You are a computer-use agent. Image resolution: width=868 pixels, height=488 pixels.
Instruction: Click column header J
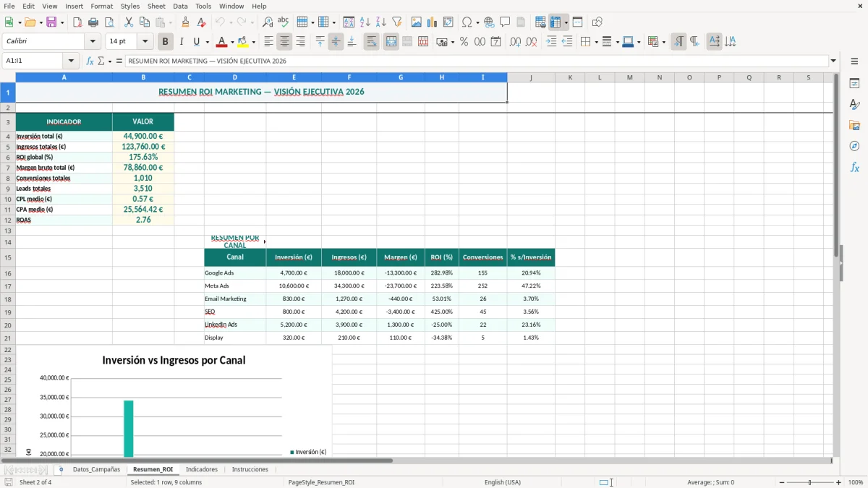(531, 77)
